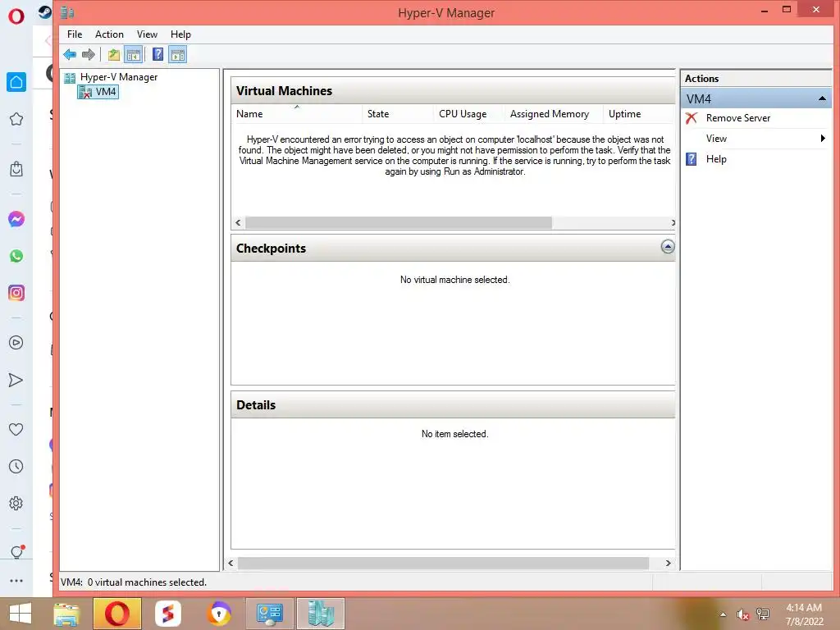Open WhatsApp in Opera sidebar
This screenshot has height=630, width=840.
tap(16, 256)
